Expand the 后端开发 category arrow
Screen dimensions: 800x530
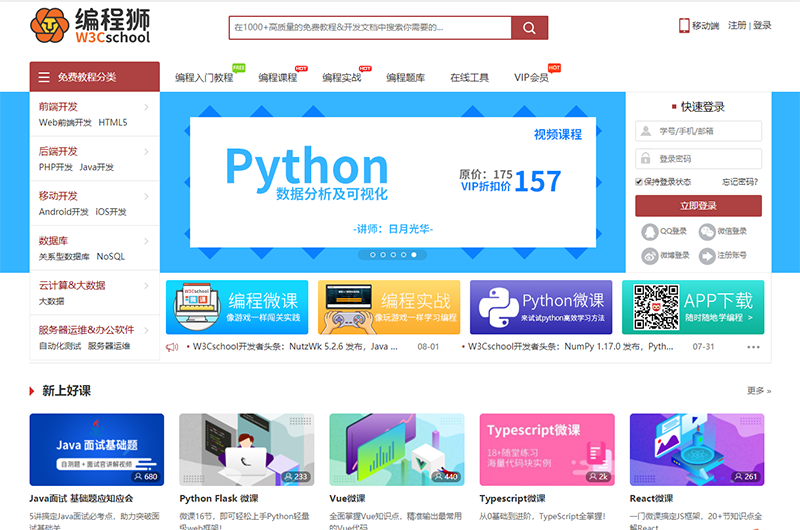click(146, 152)
